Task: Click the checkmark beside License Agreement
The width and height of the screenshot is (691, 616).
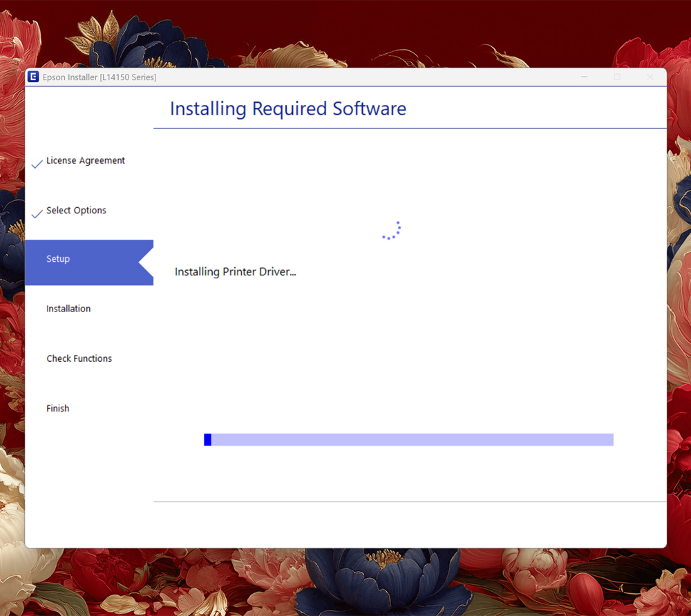Action: [x=37, y=164]
